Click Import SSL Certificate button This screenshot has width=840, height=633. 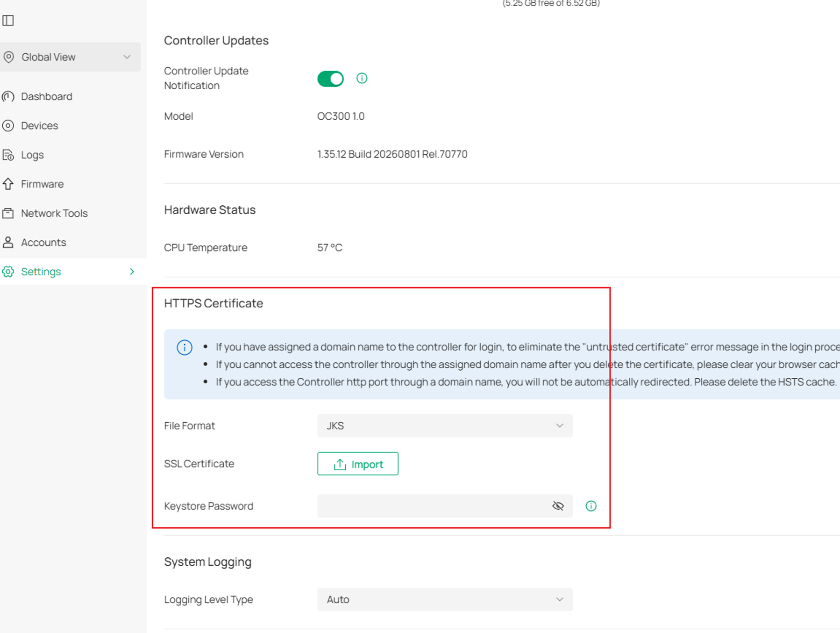coord(358,464)
